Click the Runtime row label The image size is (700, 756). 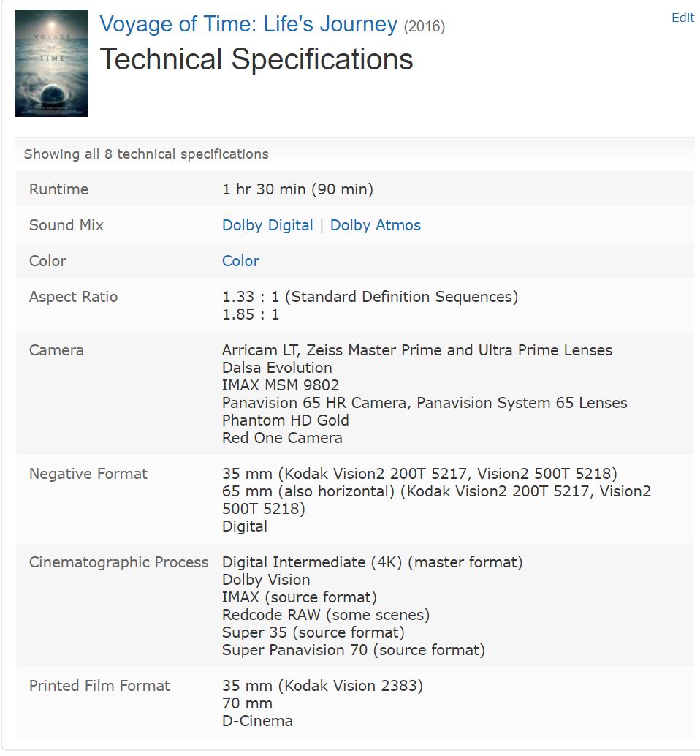pos(58,189)
